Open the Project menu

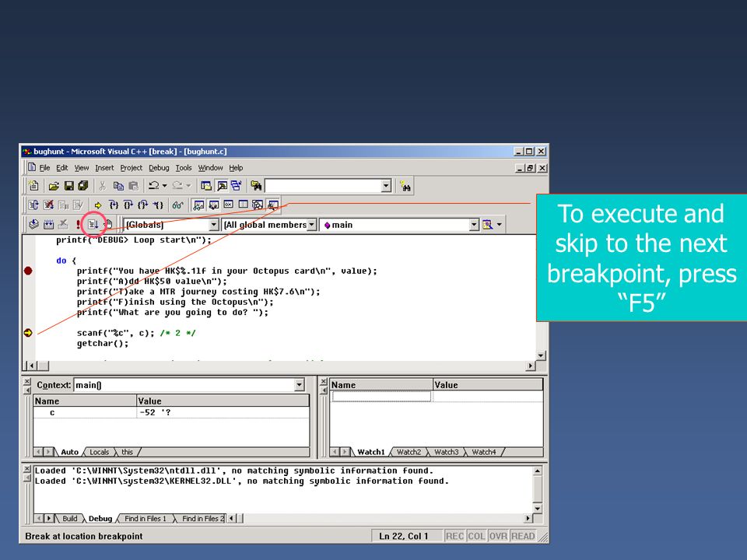point(131,168)
